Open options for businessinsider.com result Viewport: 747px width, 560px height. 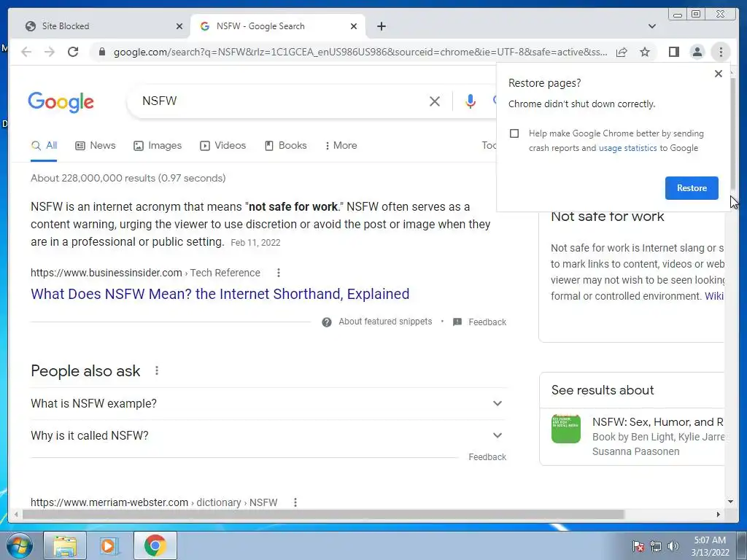point(279,273)
